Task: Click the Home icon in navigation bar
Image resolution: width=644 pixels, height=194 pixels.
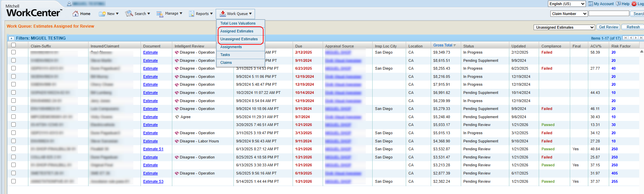Action: coord(76,14)
